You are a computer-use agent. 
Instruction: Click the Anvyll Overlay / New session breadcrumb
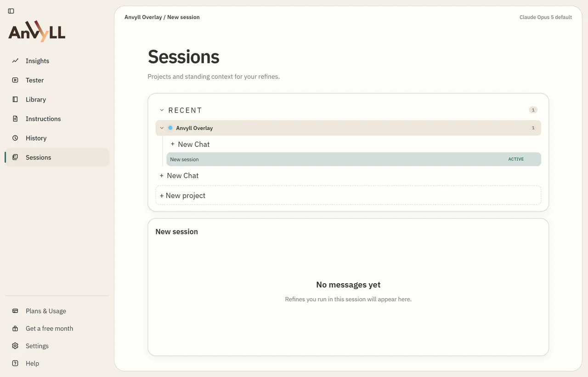[162, 17]
